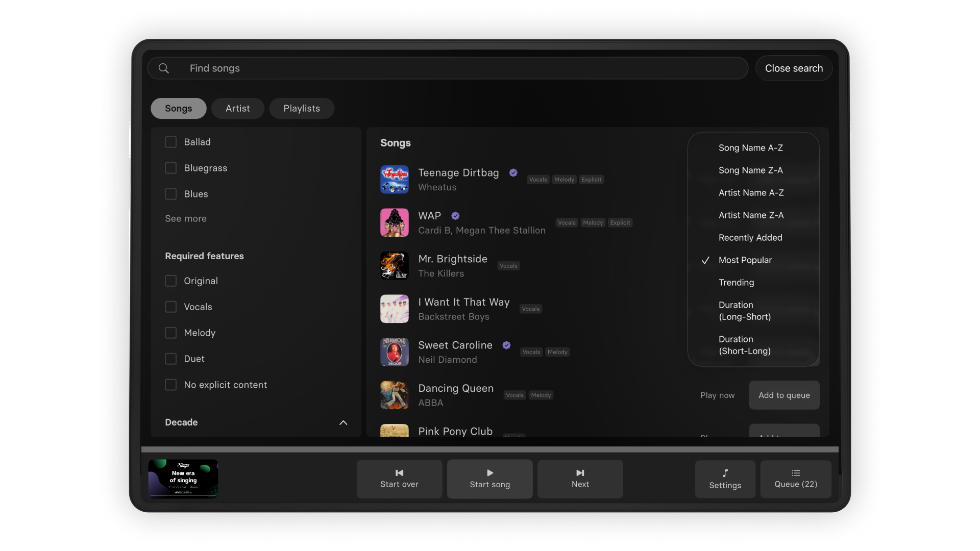Screen dimensions: 980x551
Task: Select Artist Name A-Z sort option
Action: pyautogui.click(x=751, y=193)
